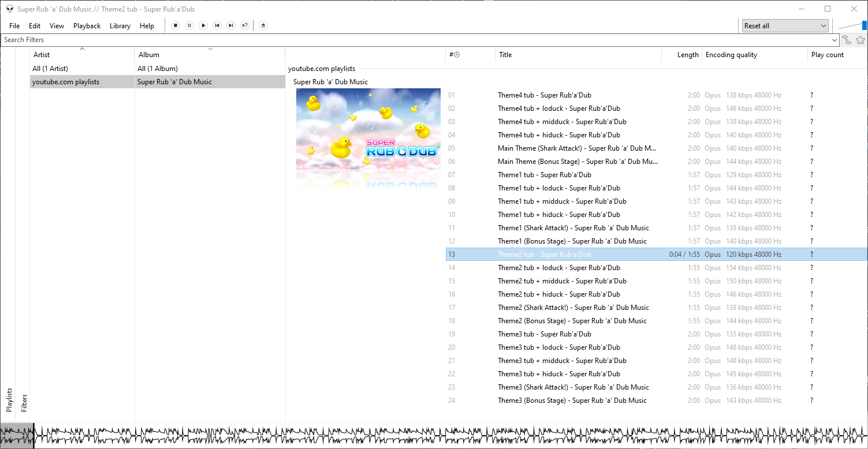This screenshot has height=449, width=868.
Task: Open a file using the eject toolbar icon
Action: [x=263, y=25]
